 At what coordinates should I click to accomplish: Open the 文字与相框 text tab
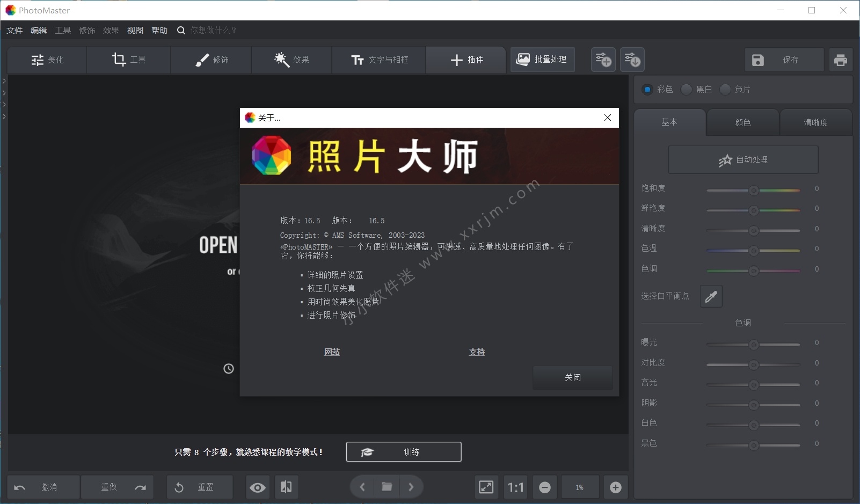(379, 60)
